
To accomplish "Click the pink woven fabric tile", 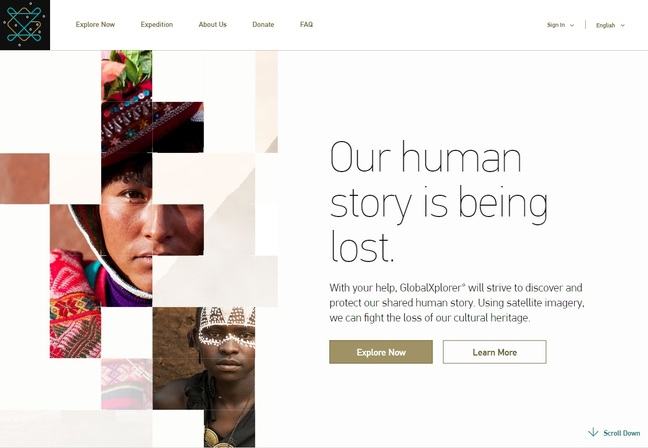I will [127, 384].
